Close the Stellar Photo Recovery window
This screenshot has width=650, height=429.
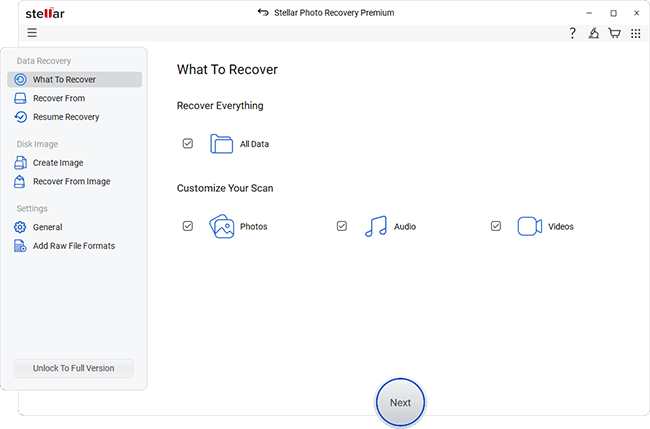[637, 13]
